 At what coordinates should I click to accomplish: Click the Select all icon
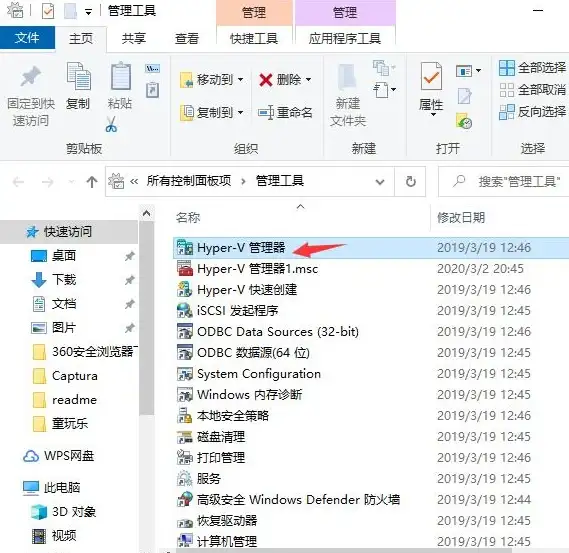coord(507,68)
